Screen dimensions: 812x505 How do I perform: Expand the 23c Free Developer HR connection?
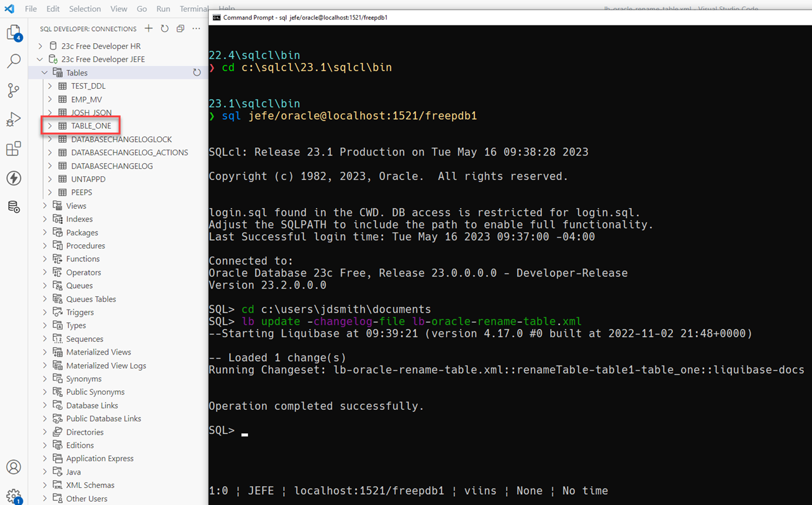point(40,46)
